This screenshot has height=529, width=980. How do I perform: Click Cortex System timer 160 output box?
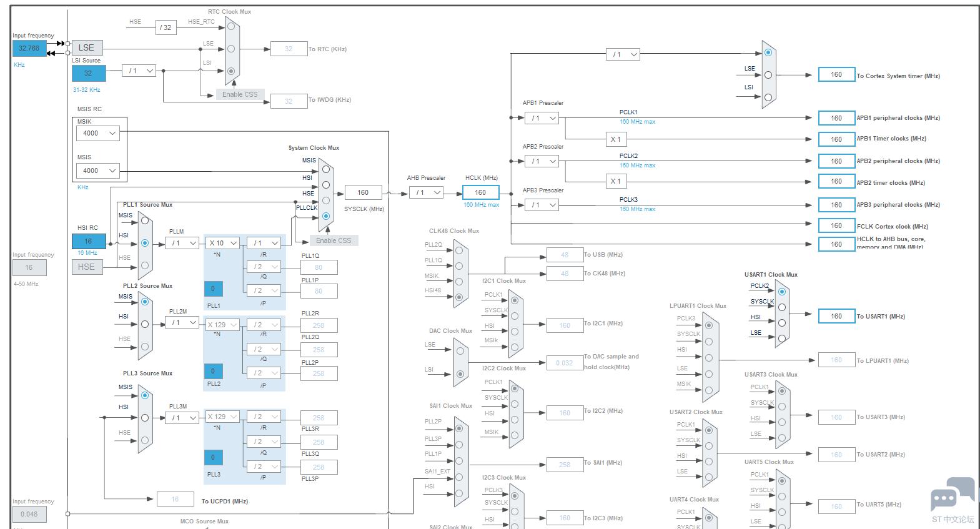coord(836,74)
